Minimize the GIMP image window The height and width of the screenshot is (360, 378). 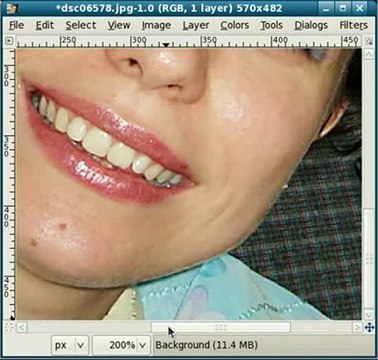(325, 8)
